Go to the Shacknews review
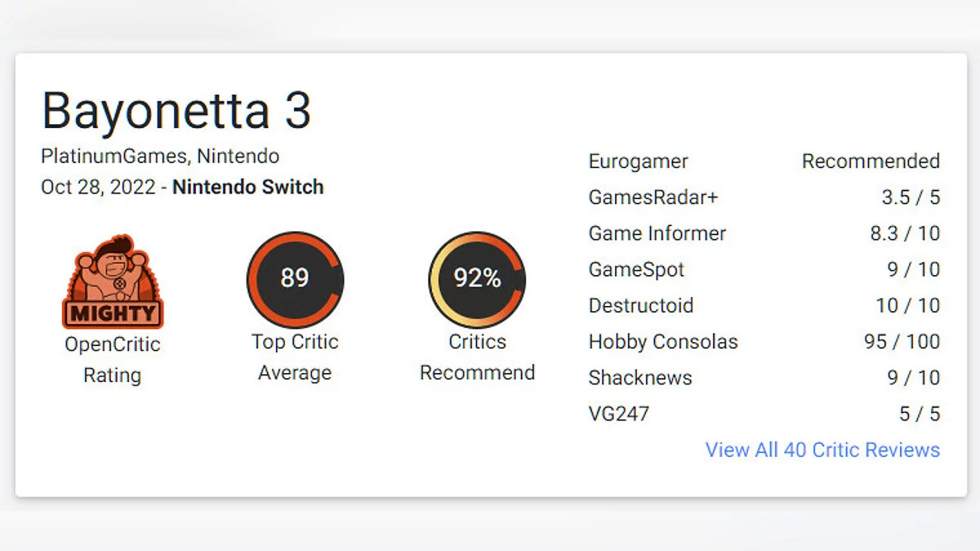The width and height of the screenshot is (980, 551). (x=640, y=378)
